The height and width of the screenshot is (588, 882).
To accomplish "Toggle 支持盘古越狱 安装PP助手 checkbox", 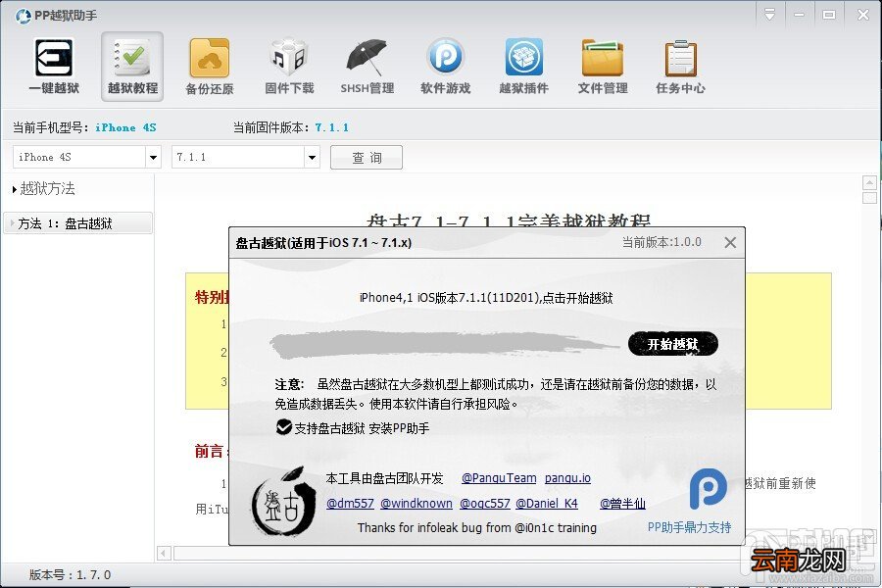I will pos(283,427).
